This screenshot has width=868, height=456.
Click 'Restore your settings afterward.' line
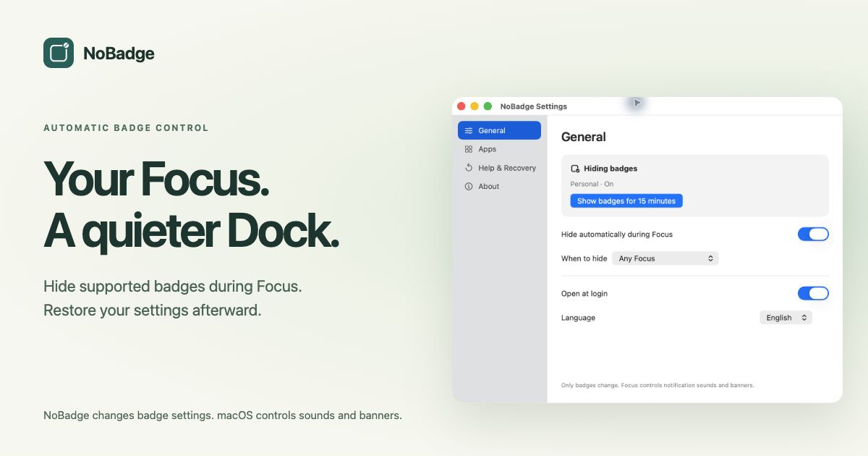[x=152, y=311]
